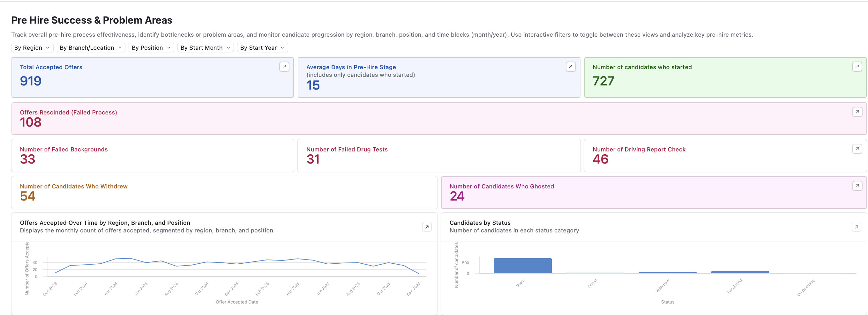Click the Withdrew bar in status chart
868x315 pixels.
[668, 273]
